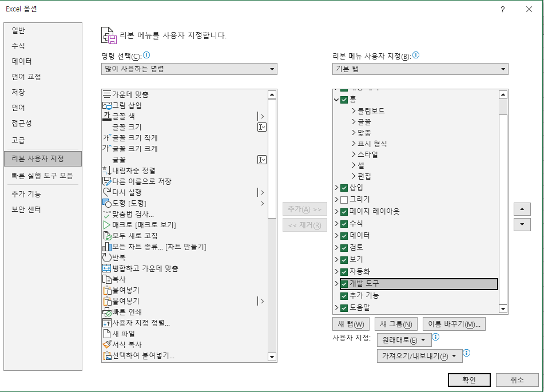The image size is (544, 392).
Task: Open the 기본 탭 dropdown
Action: click(x=420, y=69)
